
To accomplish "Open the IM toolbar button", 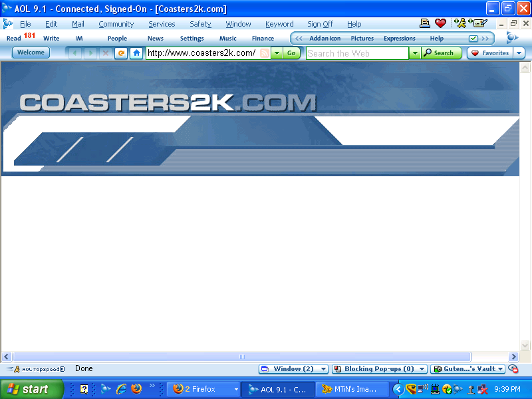I will [x=79, y=39].
